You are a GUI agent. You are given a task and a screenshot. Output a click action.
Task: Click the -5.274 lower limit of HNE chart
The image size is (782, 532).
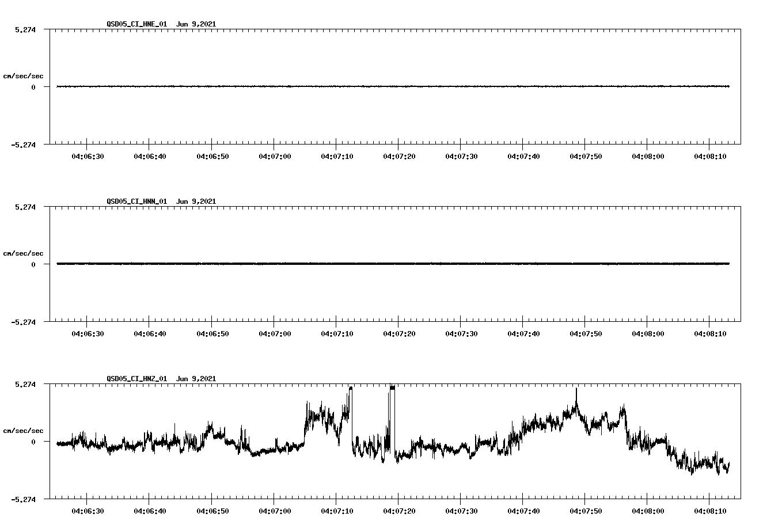point(23,145)
